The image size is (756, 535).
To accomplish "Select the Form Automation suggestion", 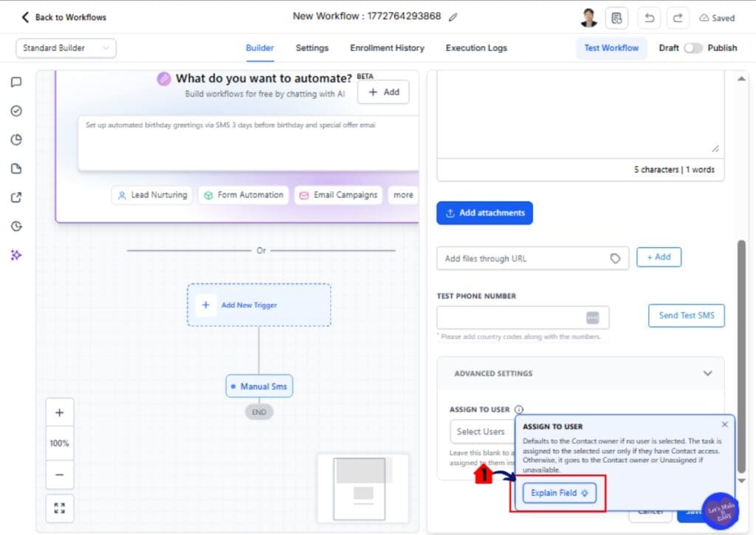I will [x=244, y=196].
